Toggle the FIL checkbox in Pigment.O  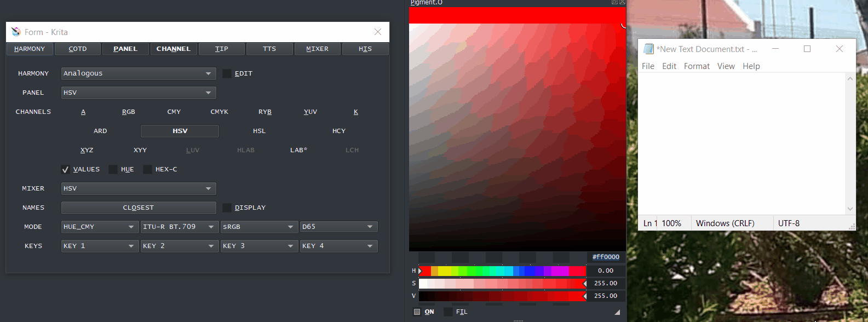[x=448, y=312]
